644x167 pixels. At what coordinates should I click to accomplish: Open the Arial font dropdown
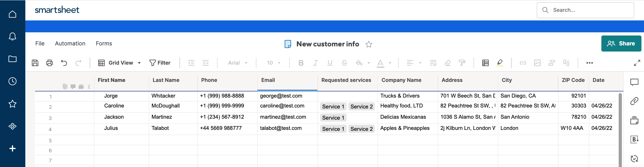238,63
